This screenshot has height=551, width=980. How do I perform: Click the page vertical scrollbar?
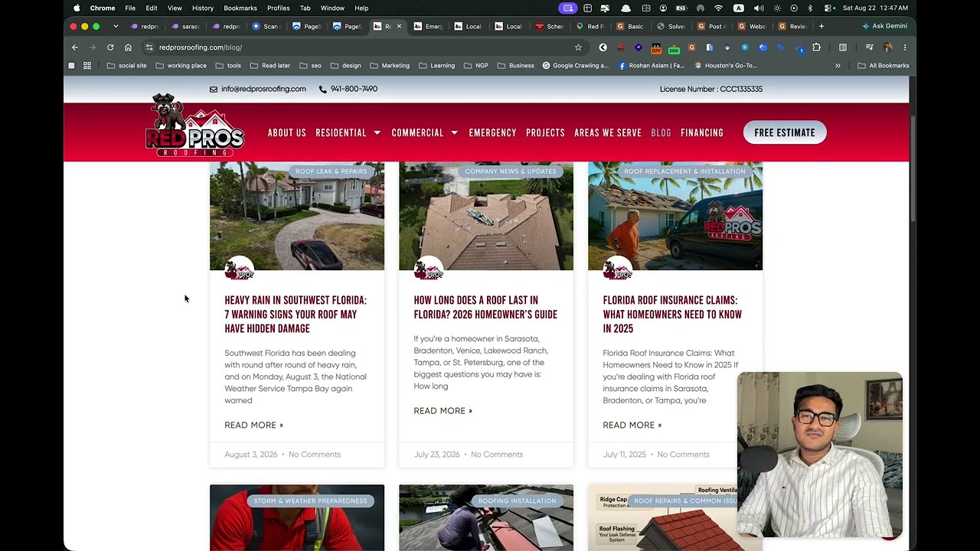click(x=912, y=168)
